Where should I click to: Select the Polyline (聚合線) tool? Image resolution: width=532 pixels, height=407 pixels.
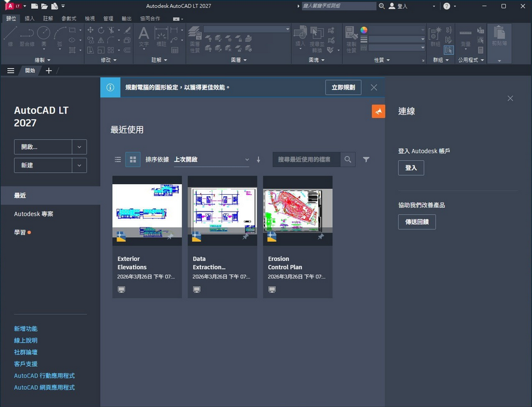27,36
